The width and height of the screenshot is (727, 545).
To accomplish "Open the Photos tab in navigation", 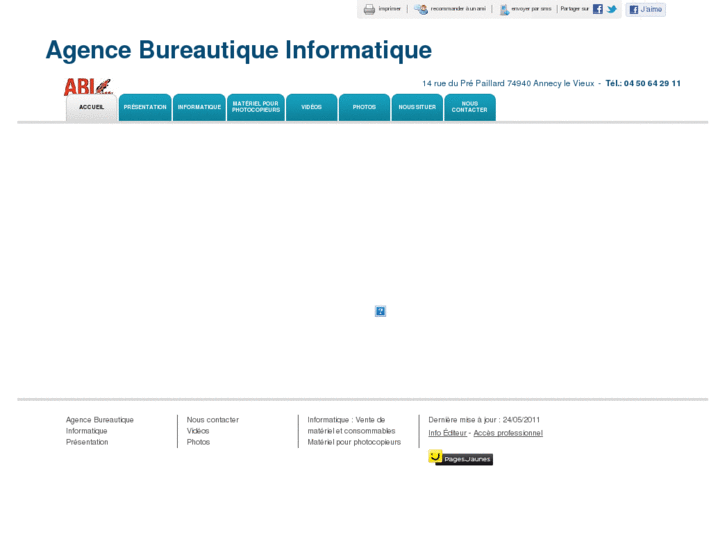I will coord(364,107).
